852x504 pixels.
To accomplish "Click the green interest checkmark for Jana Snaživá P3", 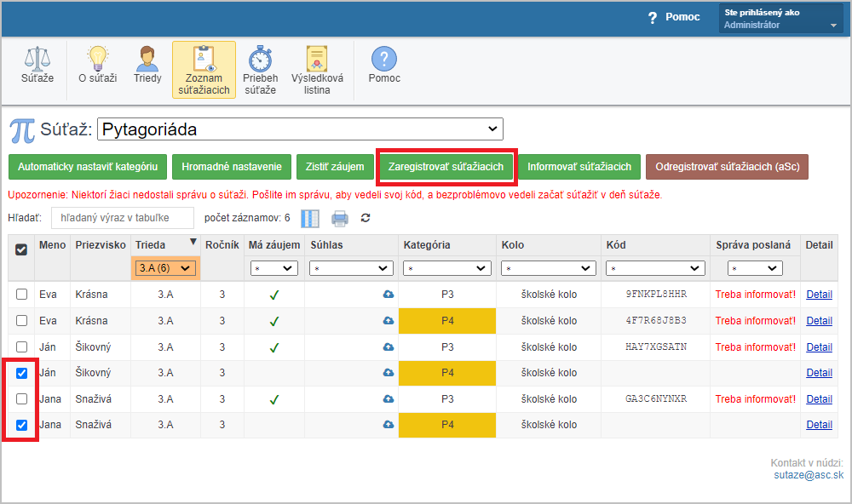I will click(x=274, y=400).
